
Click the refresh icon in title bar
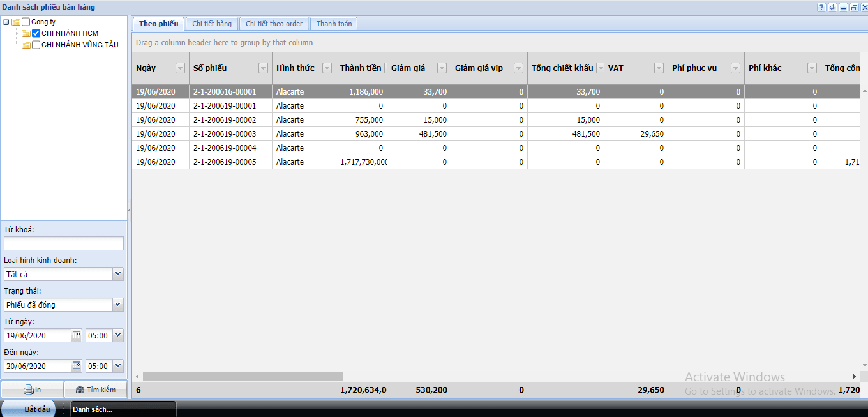[832, 8]
